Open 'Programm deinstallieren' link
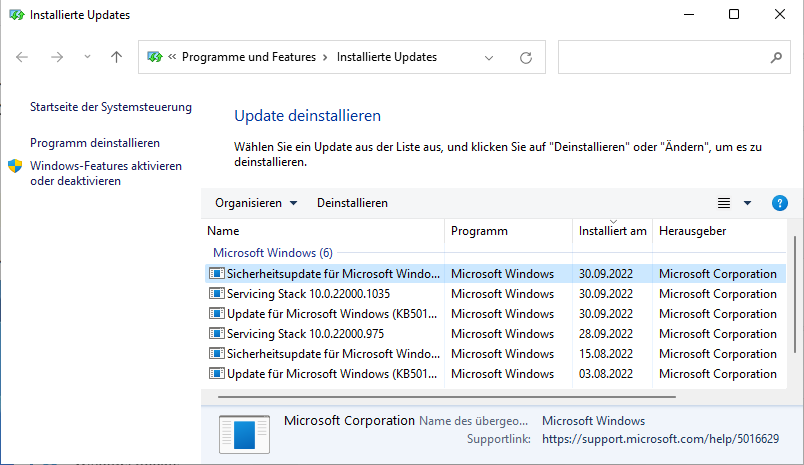Screen dimensions: 804x465 [95, 143]
